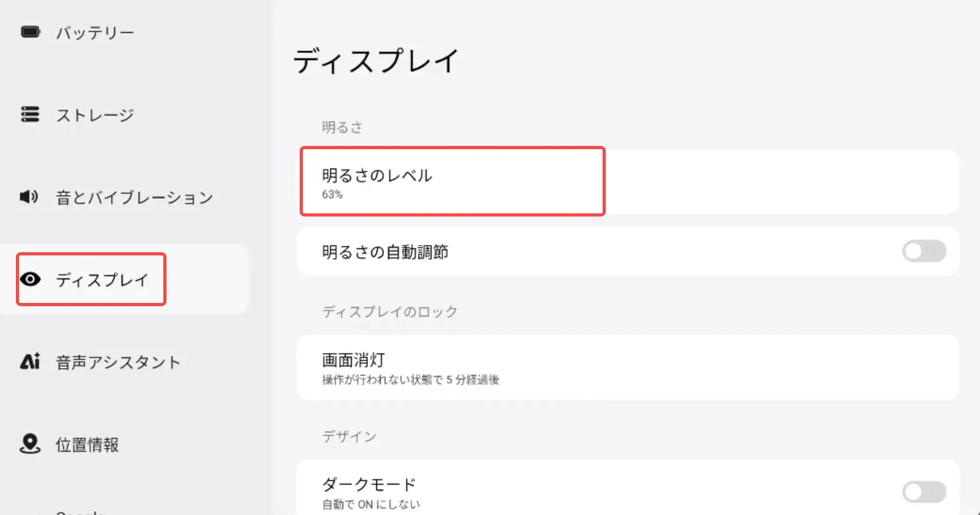Click the ダークモード row label
Image resolution: width=980 pixels, height=515 pixels.
pyautogui.click(x=369, y=484)
